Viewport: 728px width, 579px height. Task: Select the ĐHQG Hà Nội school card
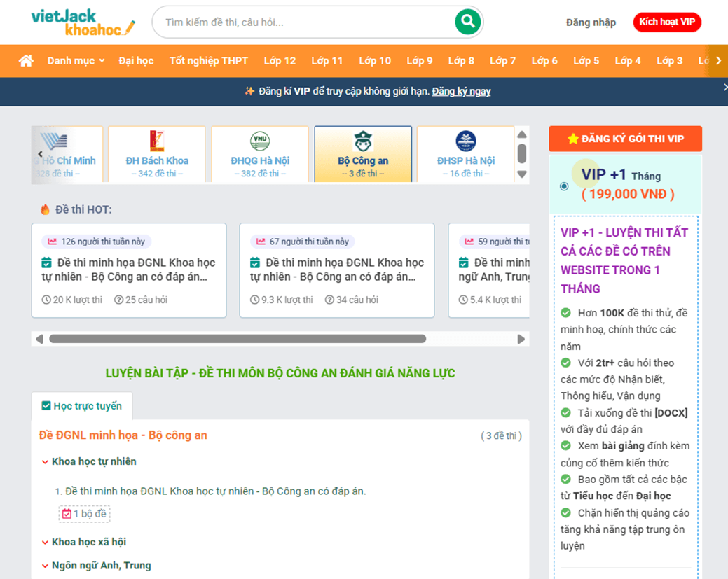pos(259,155)
